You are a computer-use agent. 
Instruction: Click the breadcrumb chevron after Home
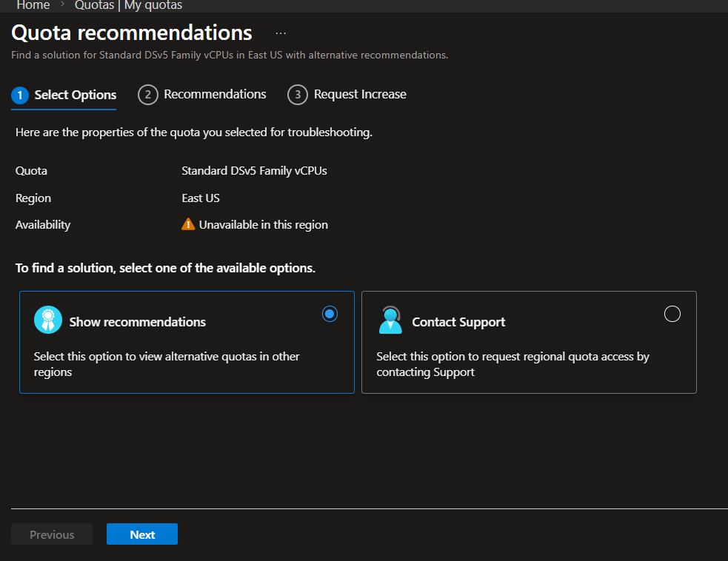63,5
